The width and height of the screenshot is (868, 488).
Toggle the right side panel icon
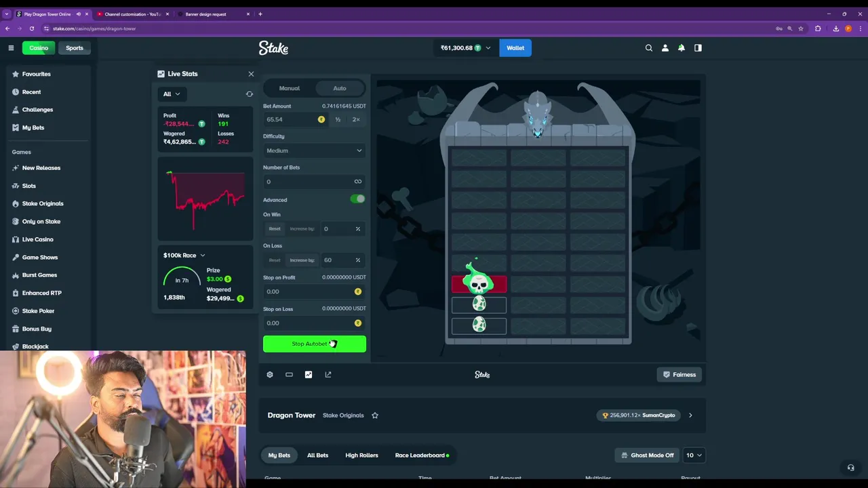[x=698, y=48]
